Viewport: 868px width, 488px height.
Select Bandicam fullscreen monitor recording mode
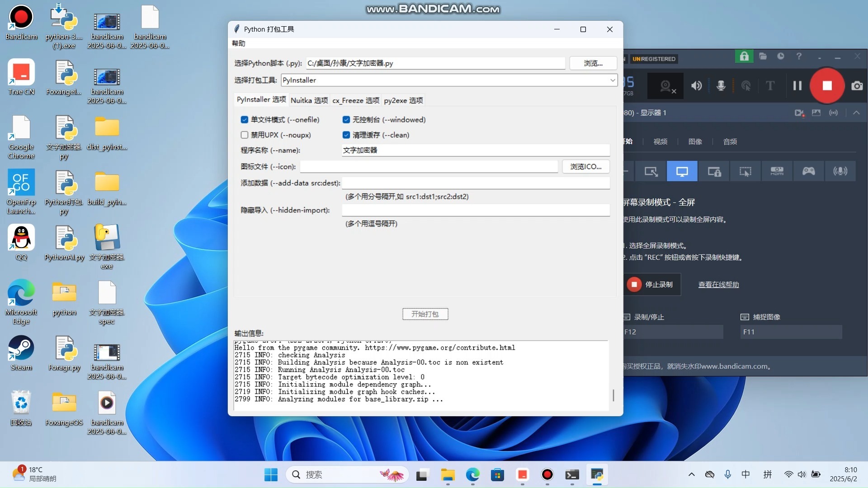pos(682,171)
